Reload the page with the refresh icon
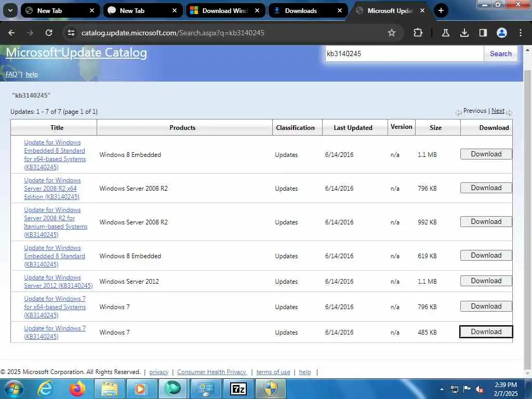532x399 pixels. coord(49,33)
